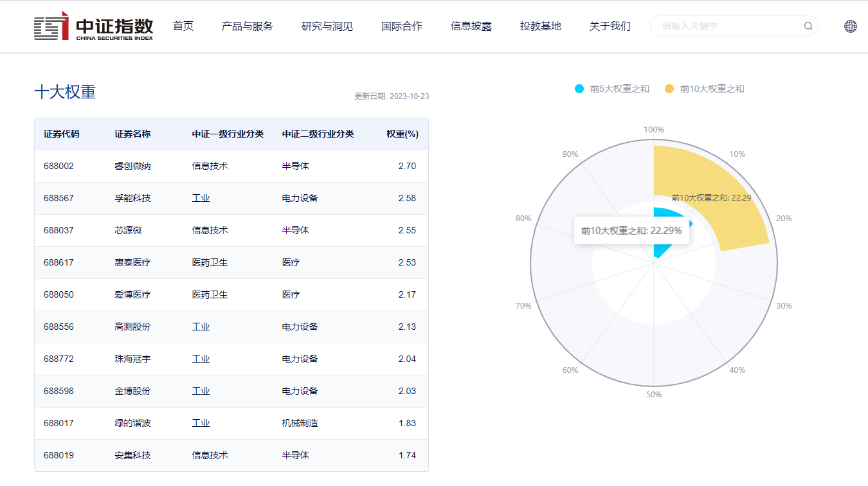Expand the 研究与洞见 menu
This screenshot has width=868, height=486.
click(327, 26)
